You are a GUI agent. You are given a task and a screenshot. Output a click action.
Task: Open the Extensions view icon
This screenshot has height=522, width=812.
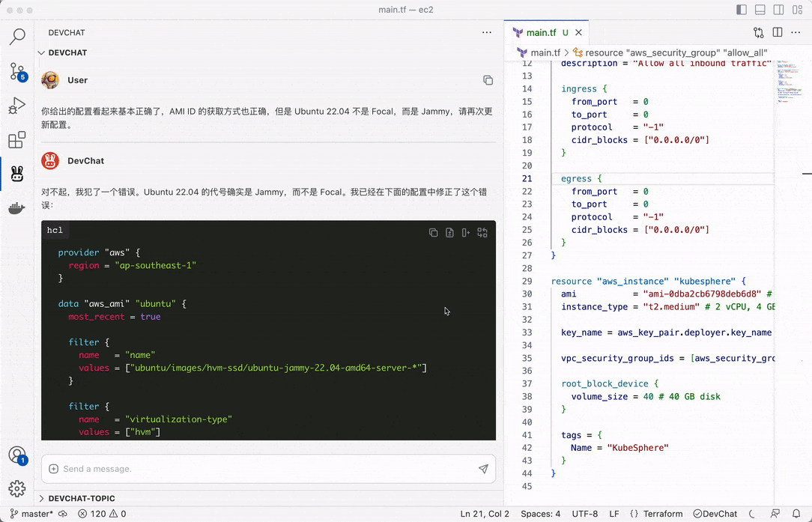coord(17,139)
